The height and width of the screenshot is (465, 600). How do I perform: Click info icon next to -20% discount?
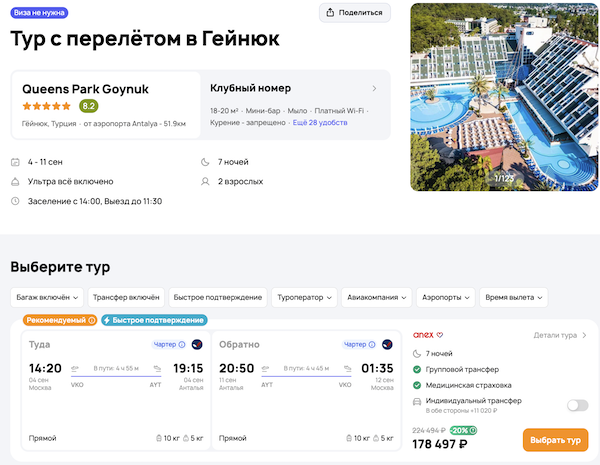tap(476, 431)
